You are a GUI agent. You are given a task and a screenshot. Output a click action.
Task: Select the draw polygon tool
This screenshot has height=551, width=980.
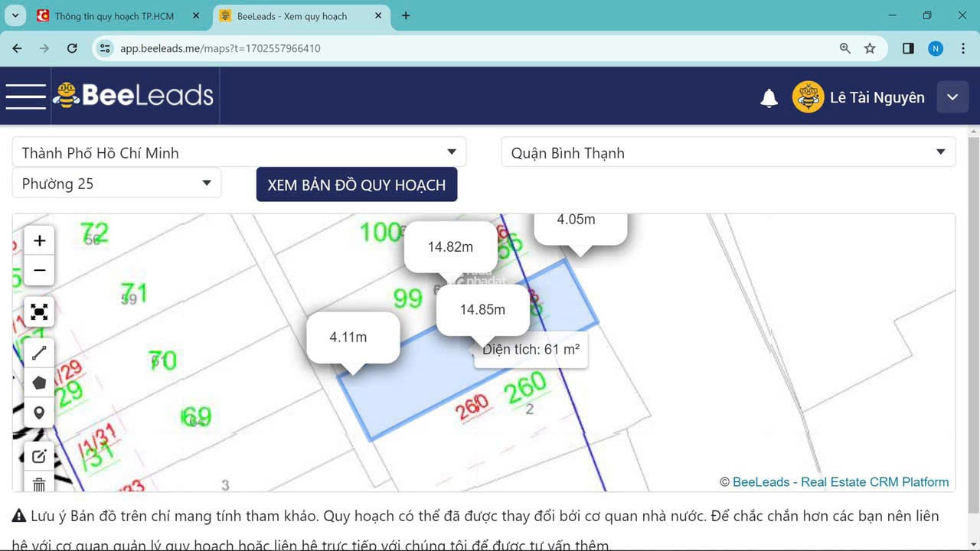click(x=40, y=383)
